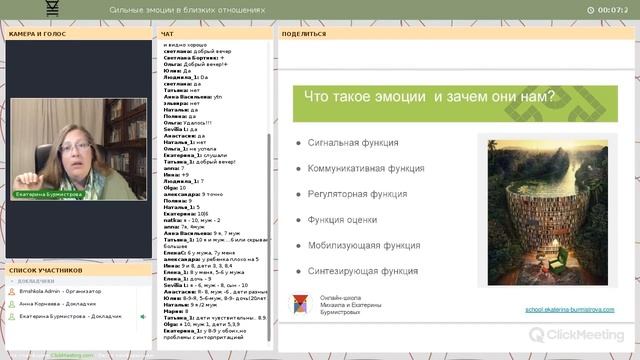Click the chat panel vertical scrollbar
This screenshot has height=360, width=640.
click(269, 238)
